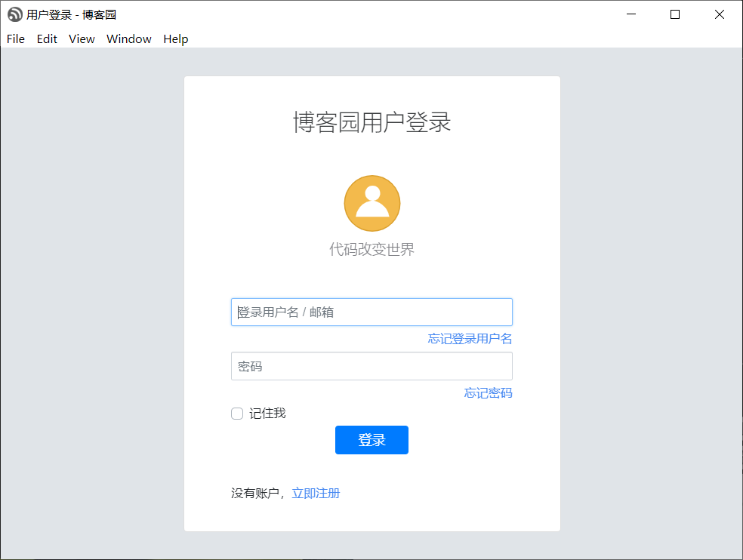Open the 立即注册 registration link
This screenshot has height=560, width=743.
click(316, 493)
